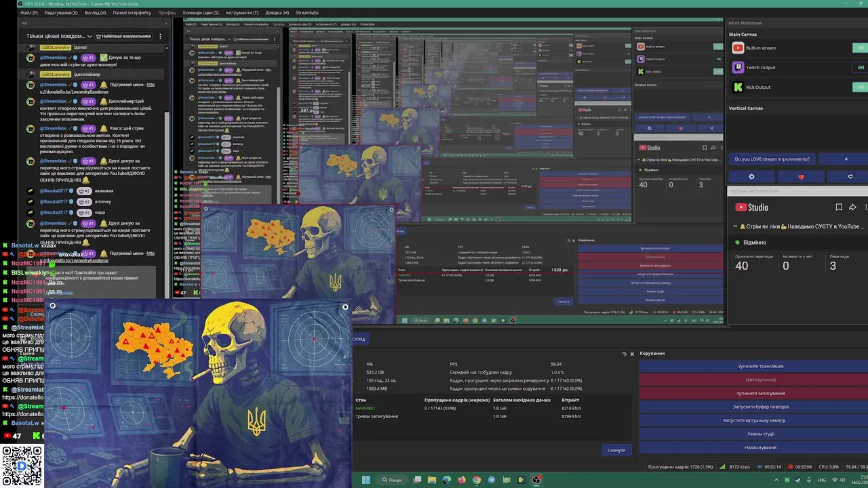This screenshot has width=868, height=488.
Task: Click the (Автозупинка) button
Action: (753, 380)
